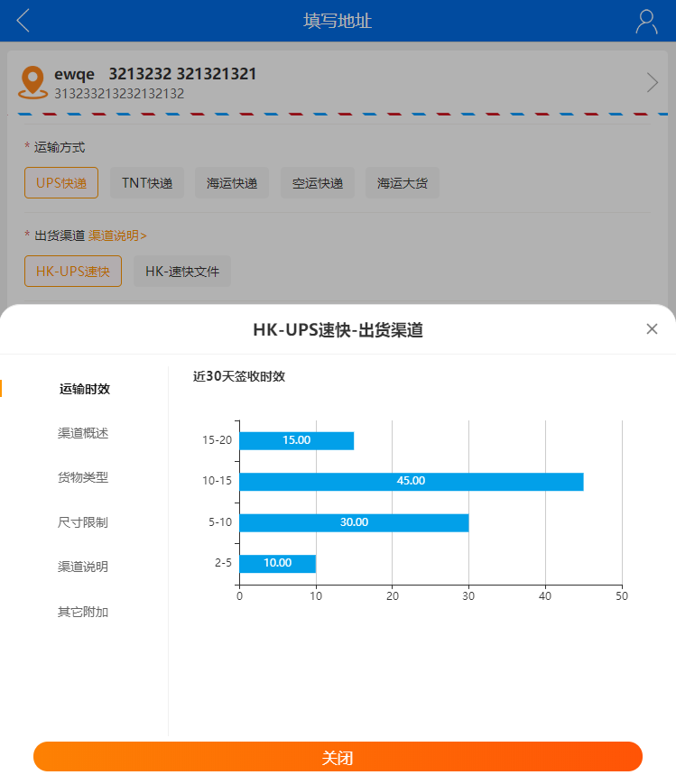Image resolution: width=676 pixels, height=784 pixels.
Task: Click the 15-20 axis label
Action: click(218, 440)
